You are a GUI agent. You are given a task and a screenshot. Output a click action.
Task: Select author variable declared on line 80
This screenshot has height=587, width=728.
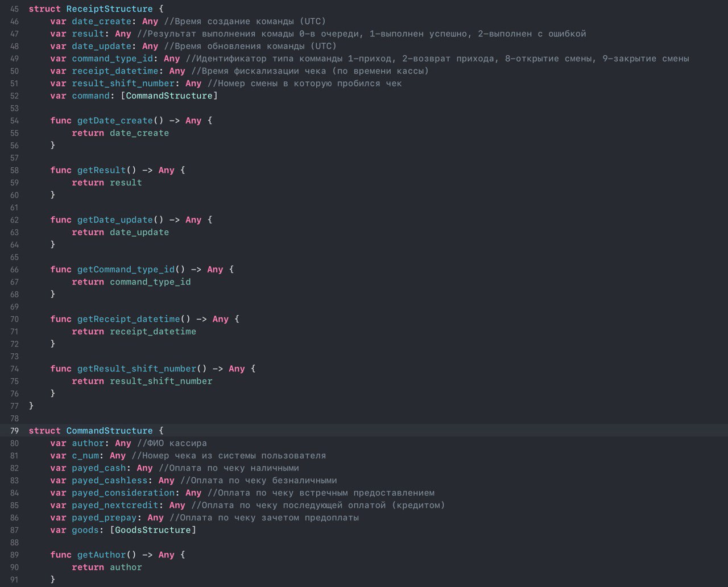(x=88, y=443)
